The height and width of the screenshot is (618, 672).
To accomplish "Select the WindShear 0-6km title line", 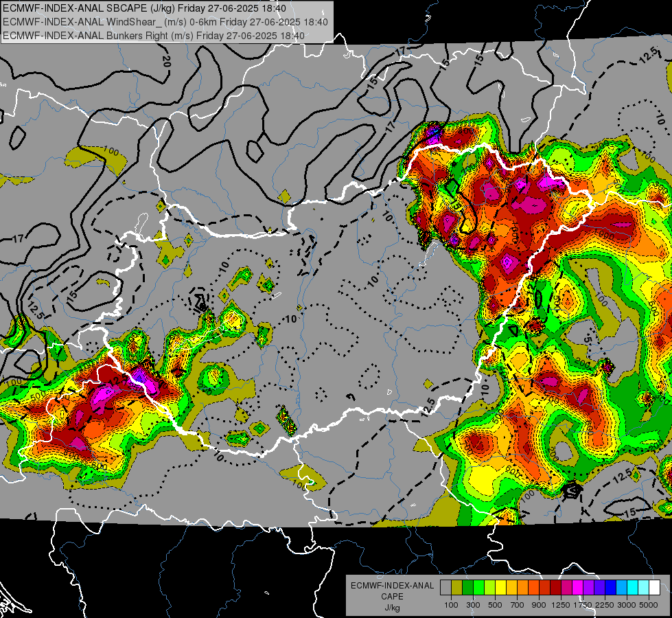I will [x=165, y=22].
